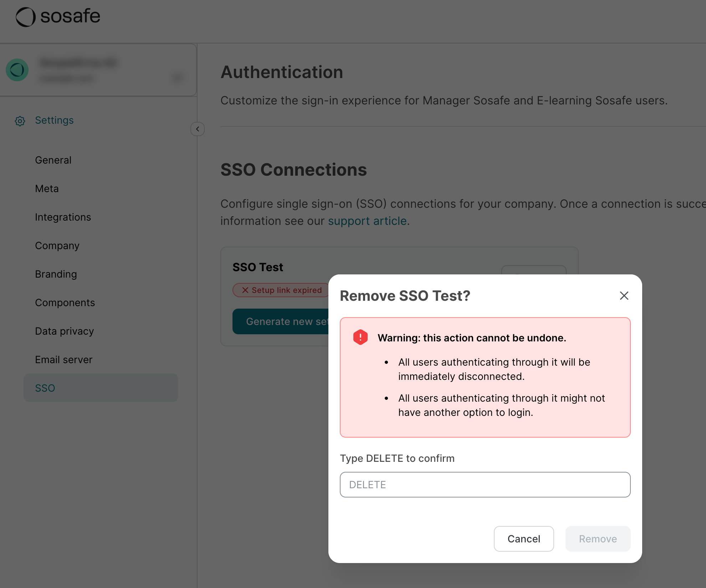Image resolution: width=706 pixels, height=588 pixels.
Task: Expand the company account switcher dropdown
Action: pos(177,78)
